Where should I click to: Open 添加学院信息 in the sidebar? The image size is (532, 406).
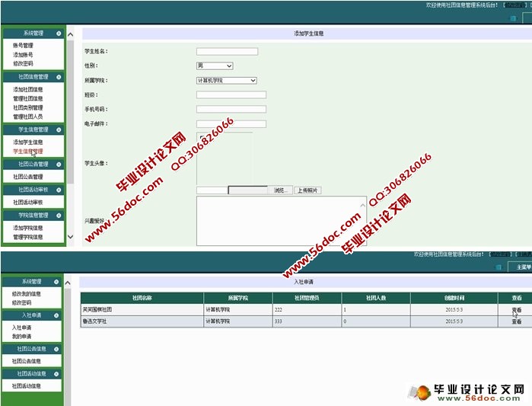(x=28, y=228)
